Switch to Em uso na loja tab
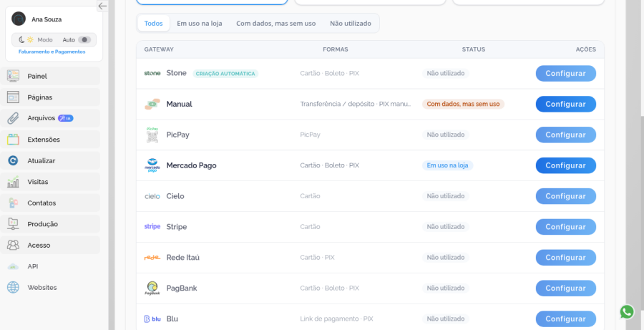Image resolution: width=644 pixels, height=330 pixels. click(x=200, y=24)
